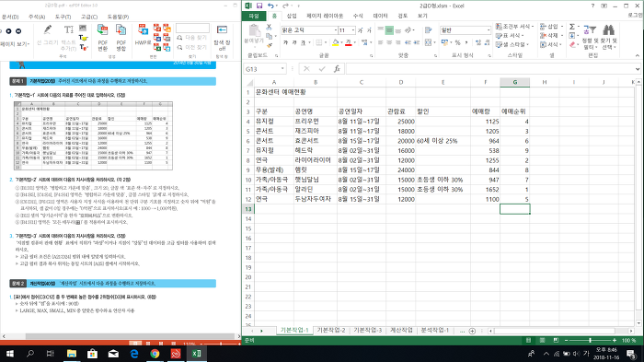Click the Comma Style icon in Excel
Viewport: 644px width, 362px height.
click(x=466, y=42)
